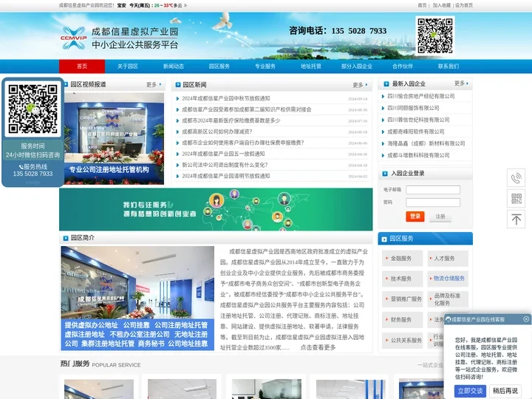Click the 金融服务 service button

click(x=403, y=258)
